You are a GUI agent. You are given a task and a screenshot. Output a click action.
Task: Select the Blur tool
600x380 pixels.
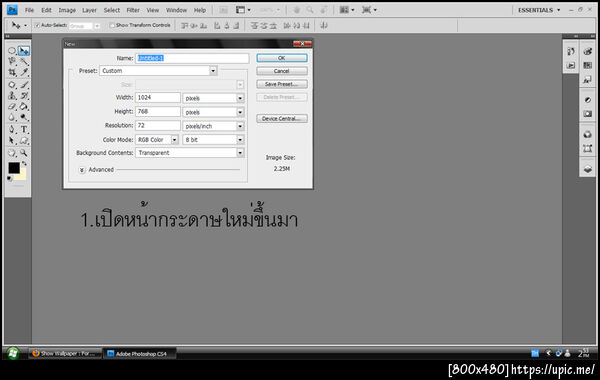12,117
